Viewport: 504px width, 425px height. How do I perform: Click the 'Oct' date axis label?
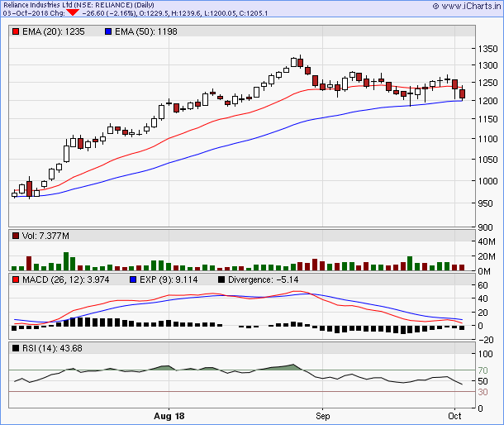click(454, 416)
